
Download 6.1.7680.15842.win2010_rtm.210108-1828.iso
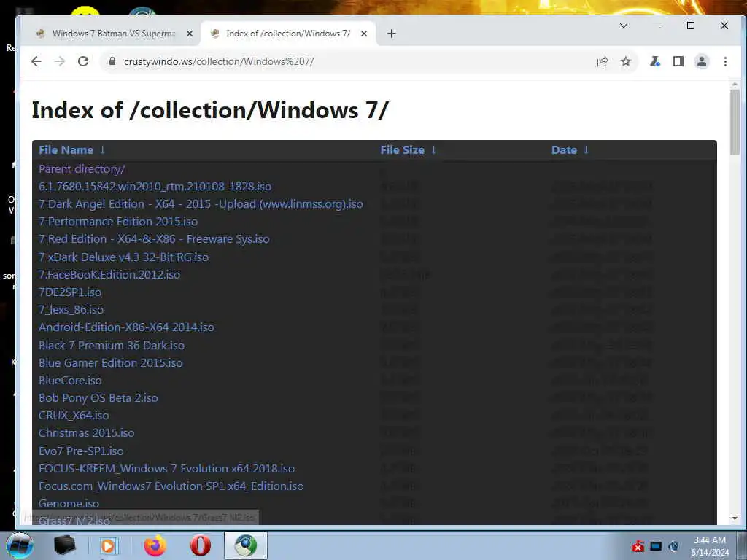(x=155, y=187)
